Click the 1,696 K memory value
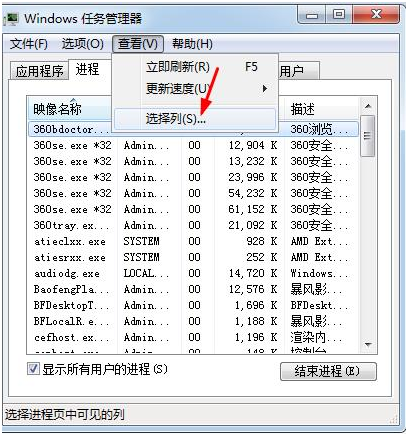This screenshot has height=436, width=408. pyautogui.click(x=256, y=305)
